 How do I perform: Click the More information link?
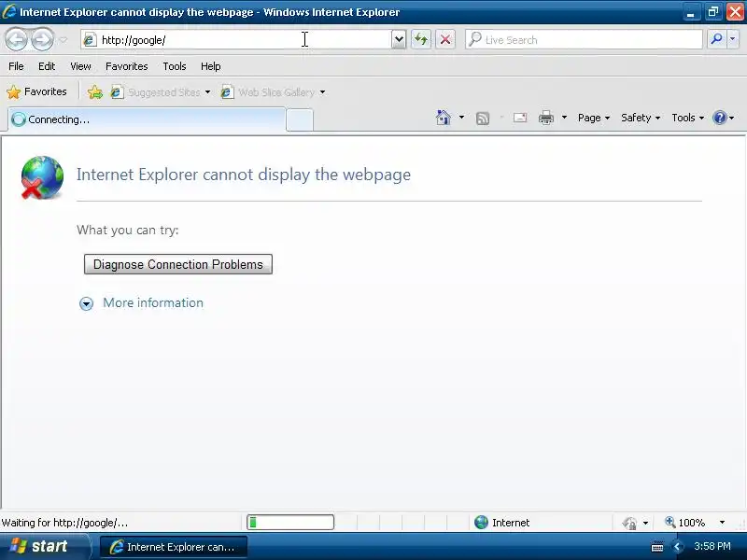(x=153, y=302)
